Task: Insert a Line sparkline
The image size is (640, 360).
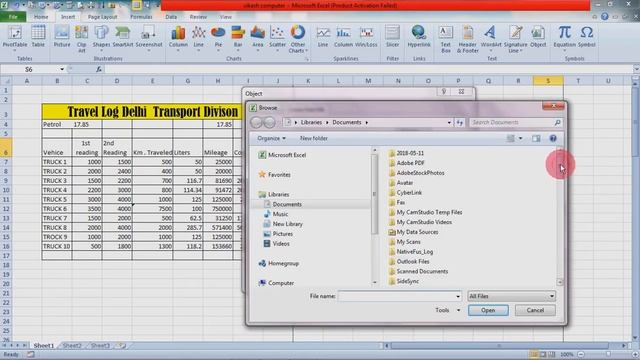Action: [323, 37]
